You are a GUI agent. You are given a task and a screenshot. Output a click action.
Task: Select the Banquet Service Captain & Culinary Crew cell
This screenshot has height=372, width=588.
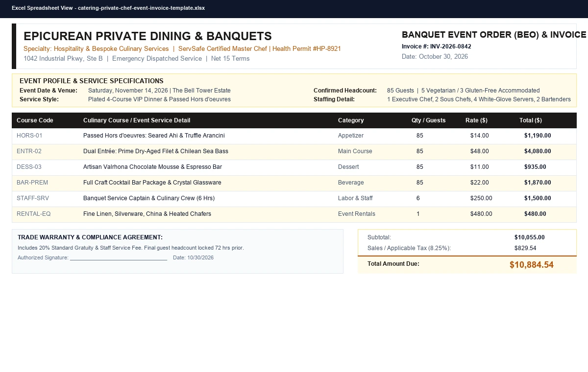(149, 198)
